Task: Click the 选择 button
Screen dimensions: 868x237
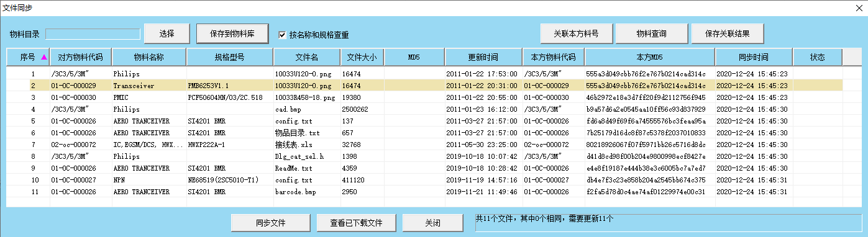Action: pyautogui.click(x=167, y=34)
